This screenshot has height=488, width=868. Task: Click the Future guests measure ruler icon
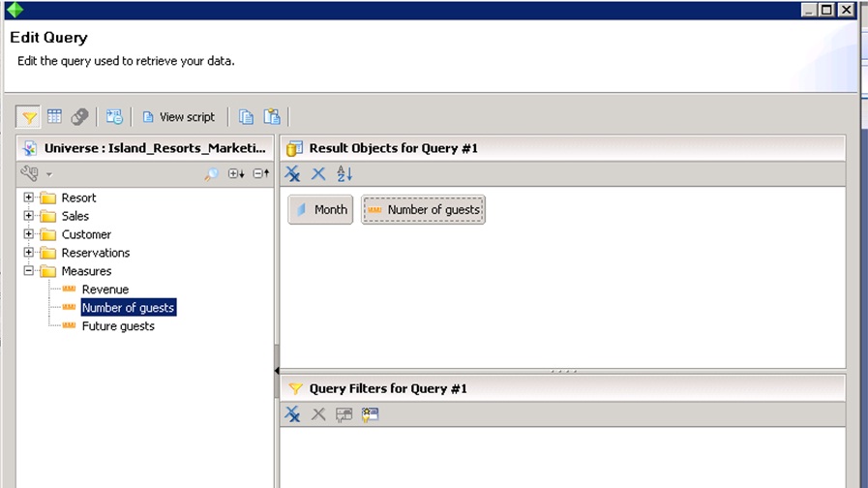click(69, 325)
